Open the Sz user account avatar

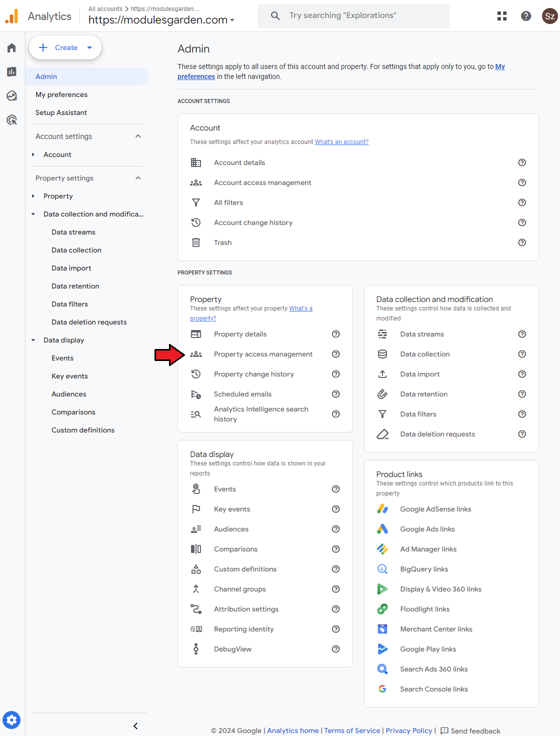(x=549, y=16)
